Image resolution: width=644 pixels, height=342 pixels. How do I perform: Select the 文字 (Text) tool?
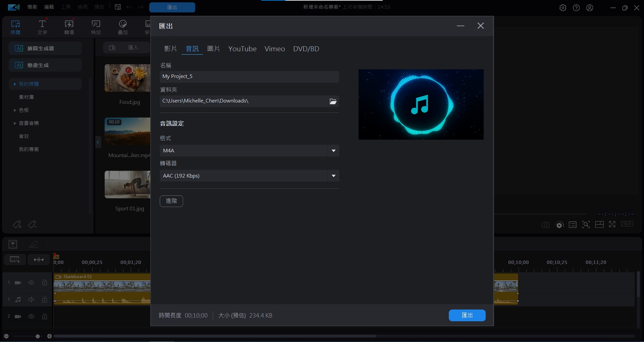point(42,27)
